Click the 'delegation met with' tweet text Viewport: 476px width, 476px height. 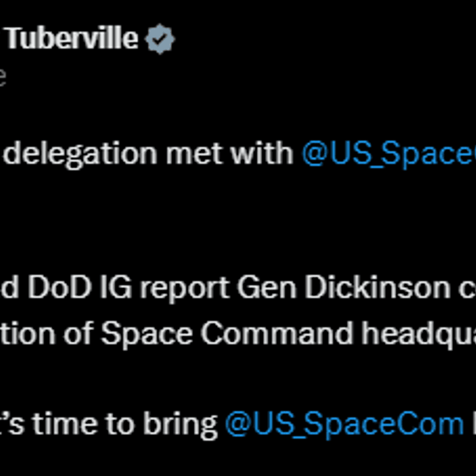[x=148, y=153]
